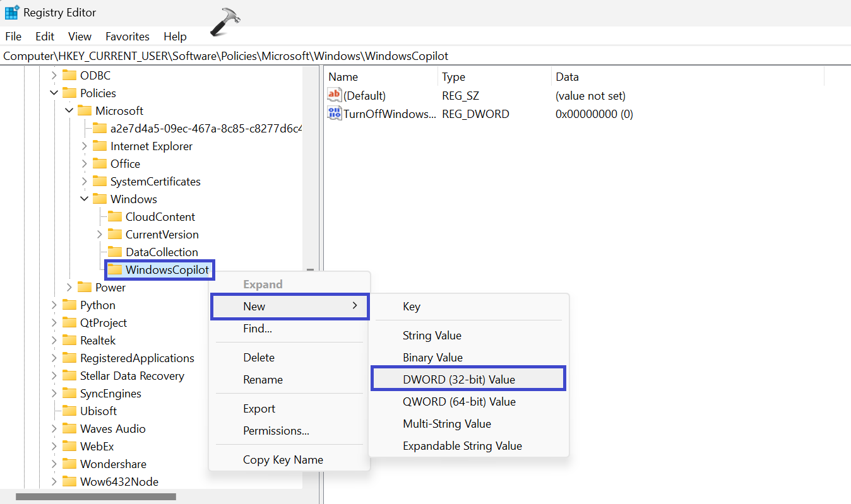
Task: Click the Wondershare folder icon
Action: coord(69,464)
